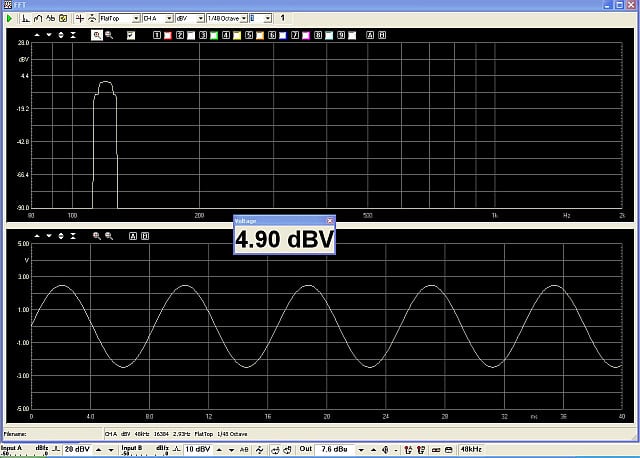Zoom in on the lower waveform graph
This screenshot has width=640, height=458.
97,236
